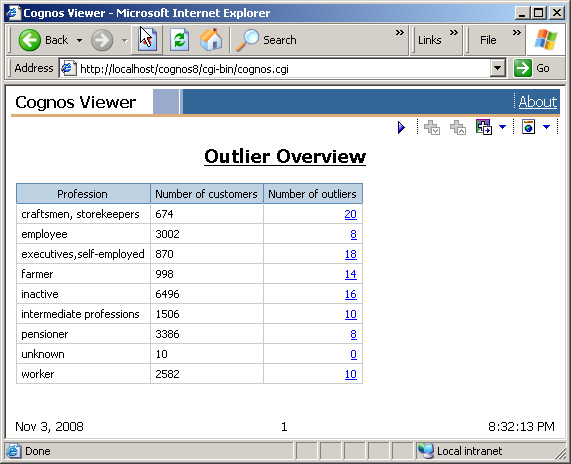Click the customer count 2582
This screenshot has width=571, height=464.
tap(167, 374)
